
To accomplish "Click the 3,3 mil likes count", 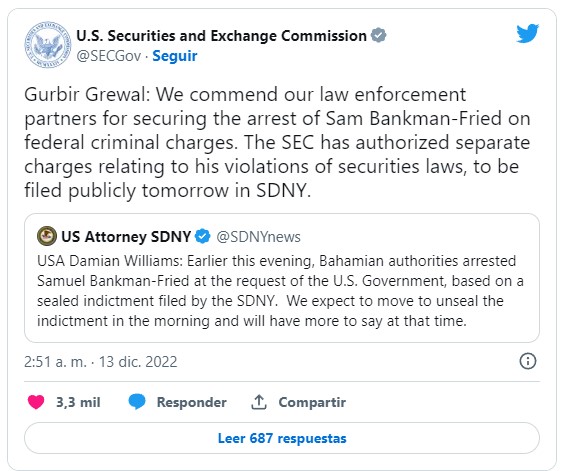I will point(78,402).
